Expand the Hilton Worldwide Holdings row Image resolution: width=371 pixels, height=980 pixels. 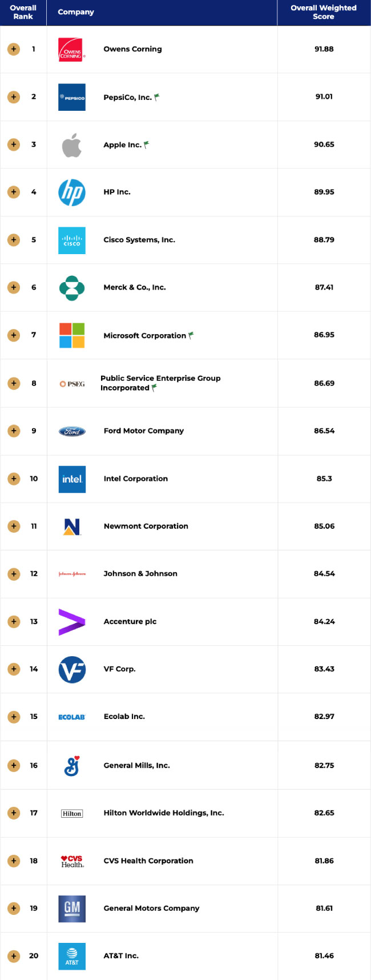pyautogui.click(x=14, y=813)
